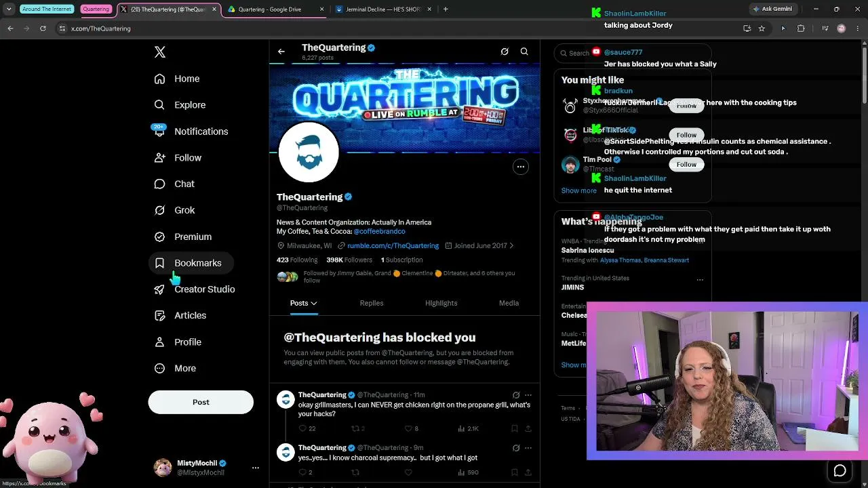
Task: Open Profile in the X sidebar
Action: pyautogui.click(x=178, y=342)
